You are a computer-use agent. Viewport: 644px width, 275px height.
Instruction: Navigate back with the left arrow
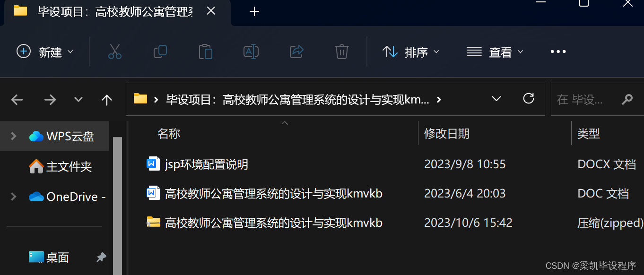coord(17,100)
